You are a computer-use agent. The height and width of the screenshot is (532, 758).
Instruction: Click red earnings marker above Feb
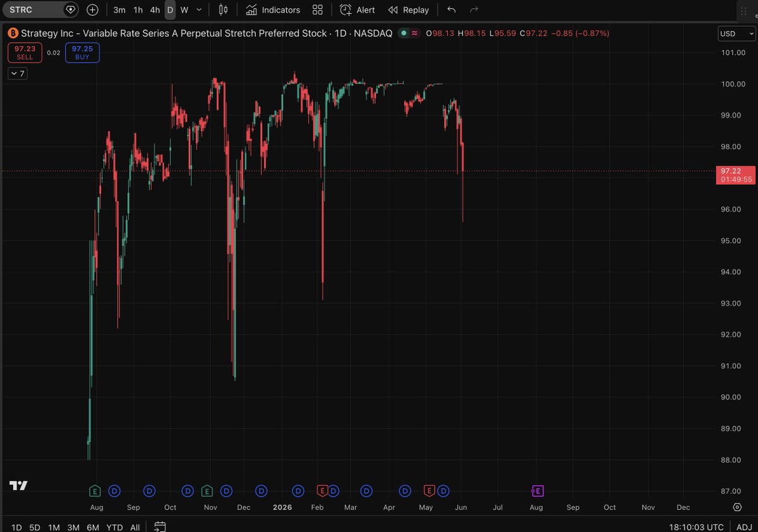(x=322, y=491)
